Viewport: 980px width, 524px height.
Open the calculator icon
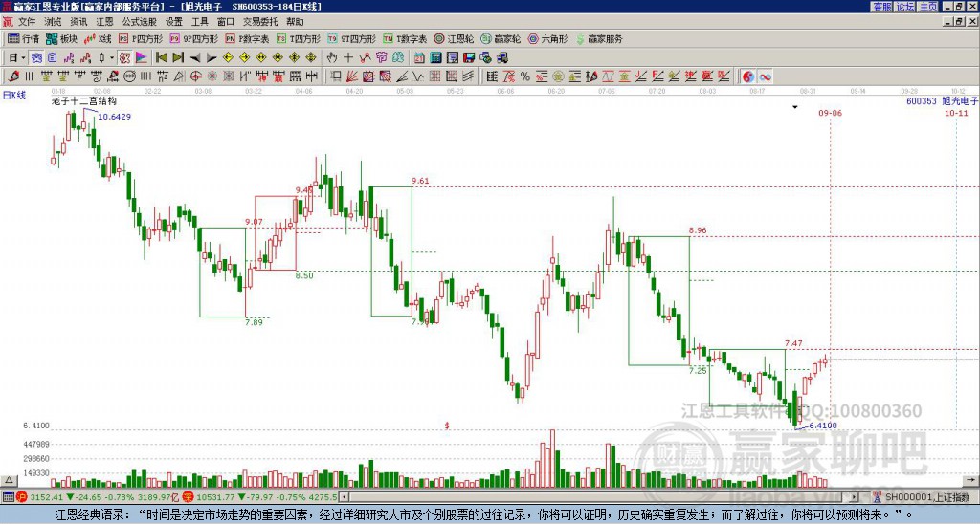tap(436, 58)
